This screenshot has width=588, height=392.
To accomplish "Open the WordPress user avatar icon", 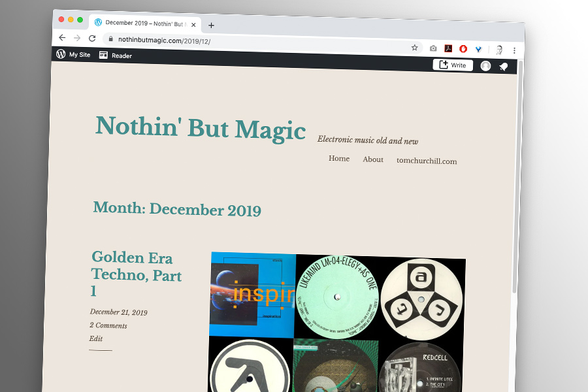I will [x=485, y=66].
